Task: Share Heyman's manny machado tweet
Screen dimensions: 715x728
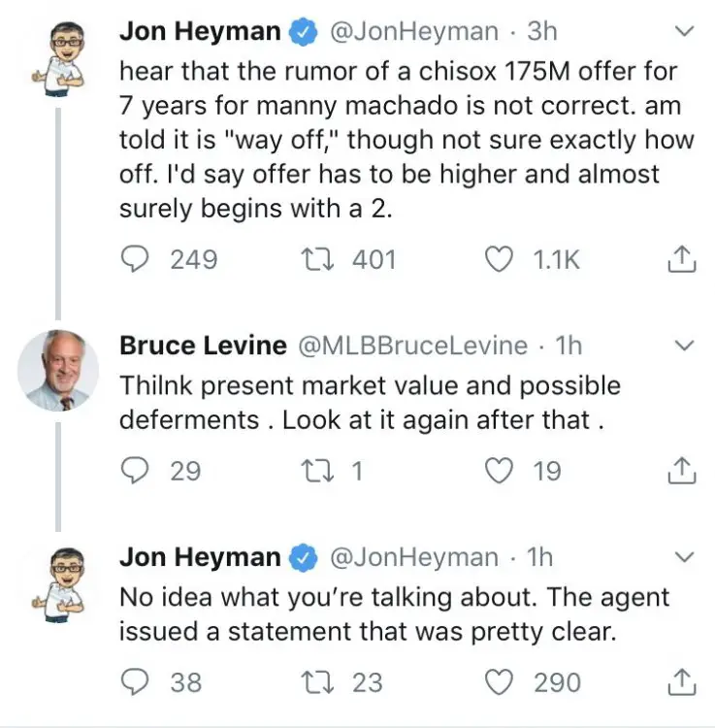Action: [683, 259]
